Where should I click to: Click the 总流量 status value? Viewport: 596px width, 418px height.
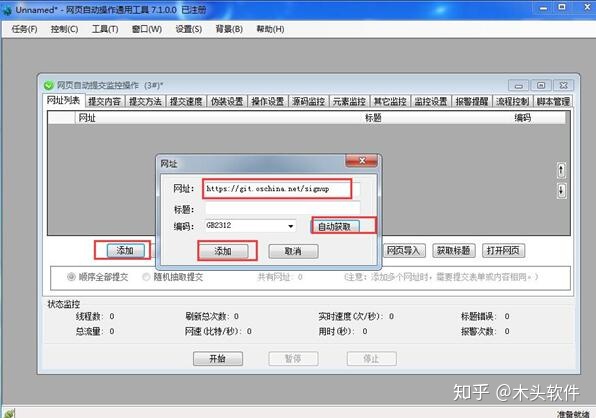coord(112,331)
